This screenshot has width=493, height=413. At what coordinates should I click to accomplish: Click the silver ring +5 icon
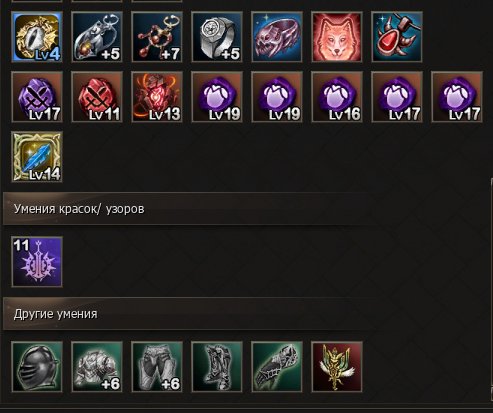[217, 37]
